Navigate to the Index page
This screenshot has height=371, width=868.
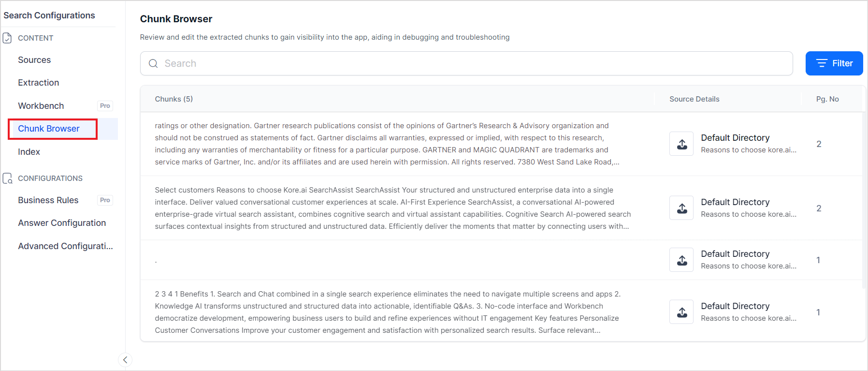pyautogui.click(x=29, y=152)
